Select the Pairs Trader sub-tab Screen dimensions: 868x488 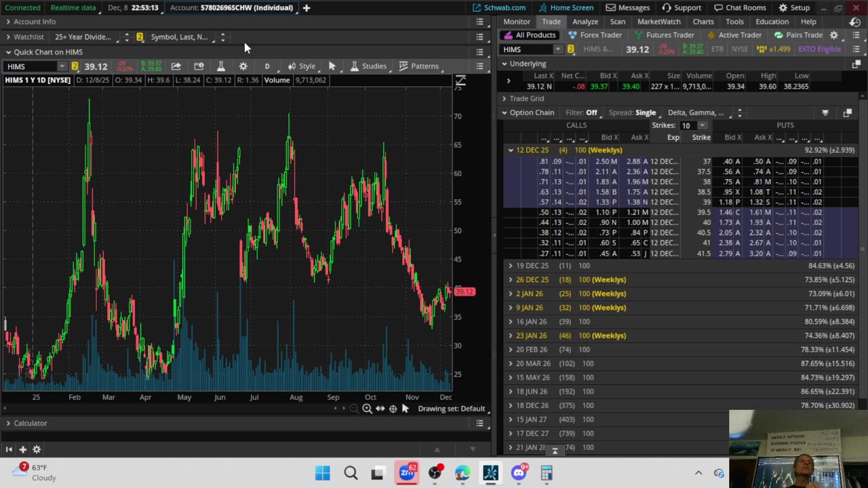pyautogui.click(x=798, y=35)
